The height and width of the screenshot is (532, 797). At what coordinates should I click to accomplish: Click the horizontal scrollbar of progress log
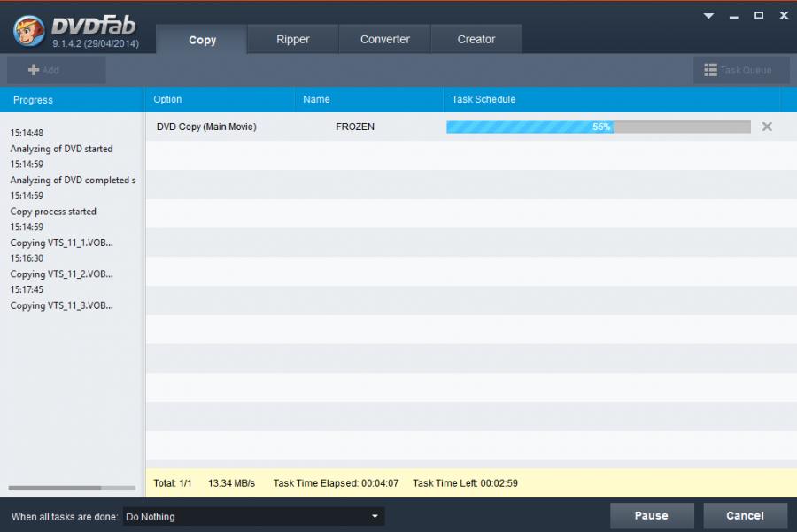pos(72,488)
